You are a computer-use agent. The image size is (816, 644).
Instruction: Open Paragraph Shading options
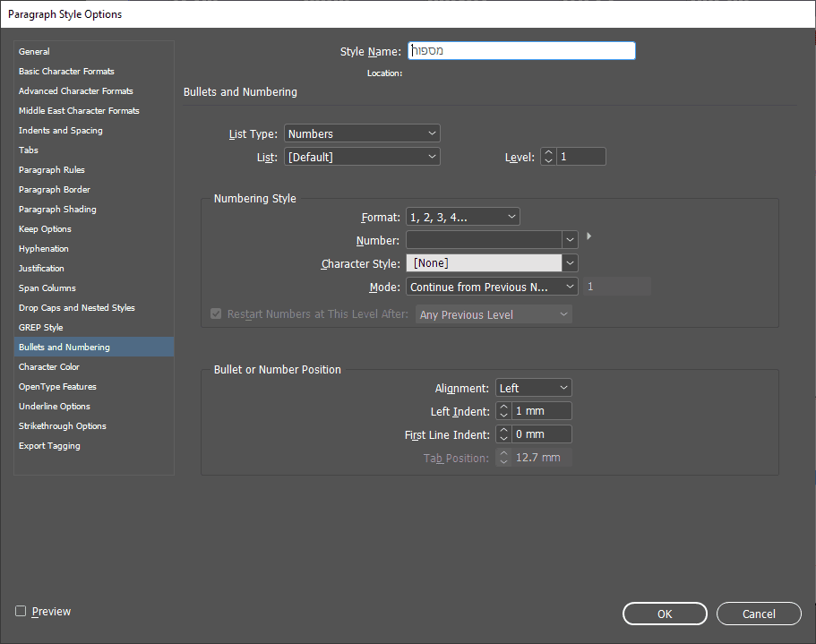tap(94, 210)
